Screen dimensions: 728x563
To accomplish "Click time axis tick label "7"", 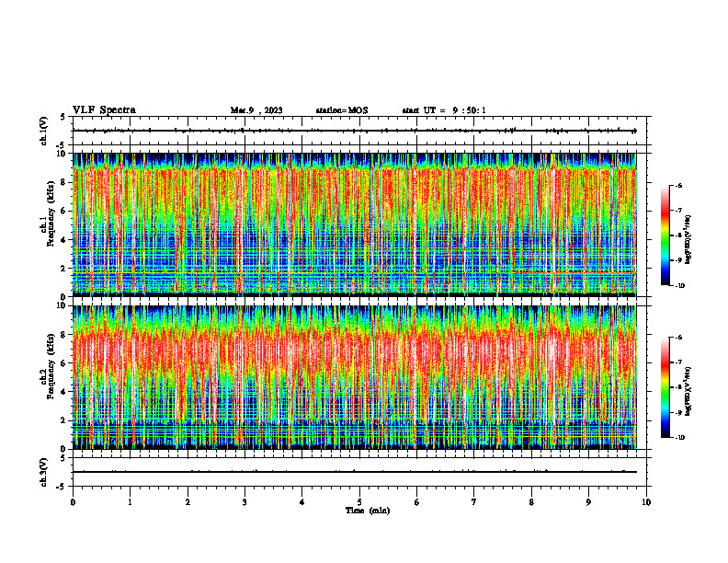I will (x=474, y=502).
